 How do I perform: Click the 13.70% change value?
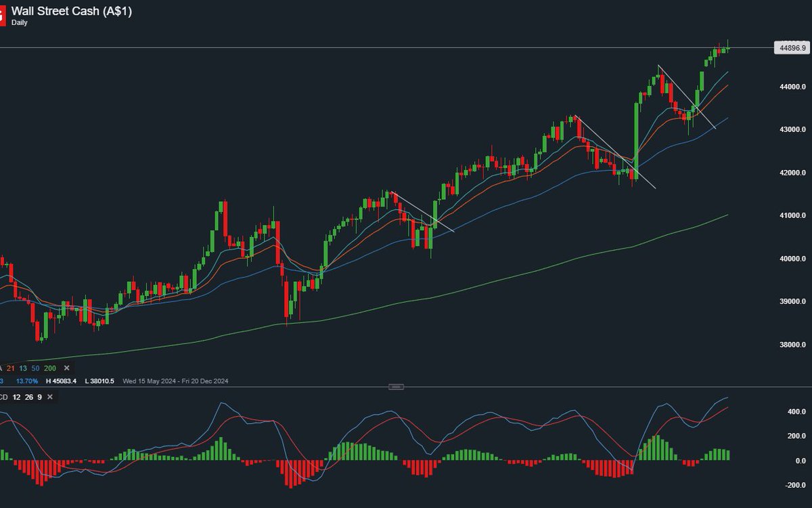point(27,381)
